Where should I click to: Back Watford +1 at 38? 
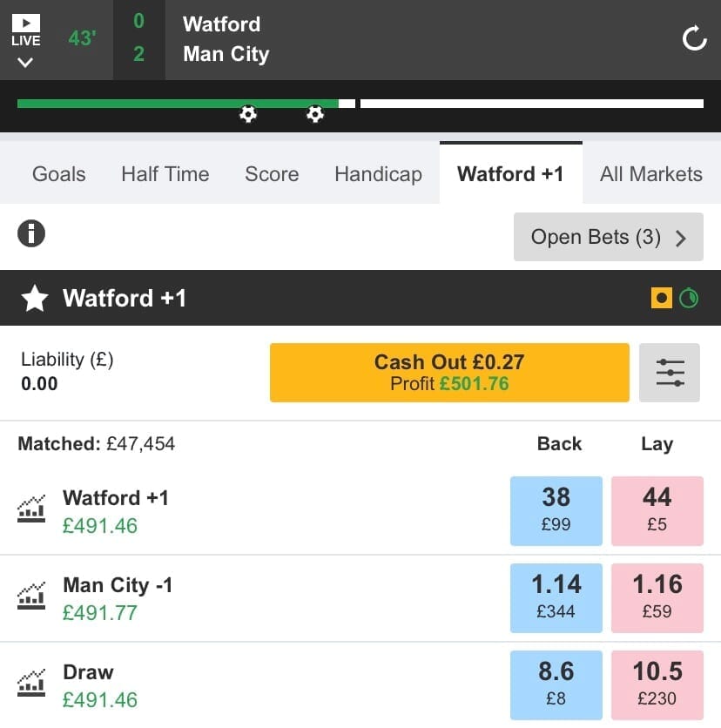click(x=556, y=510)
